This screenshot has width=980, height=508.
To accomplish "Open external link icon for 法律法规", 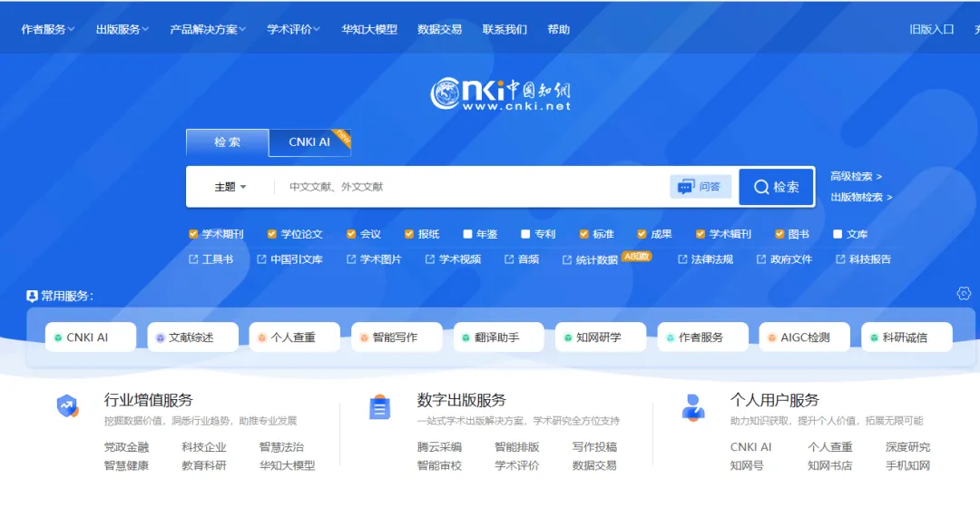I will click(682, 259).
